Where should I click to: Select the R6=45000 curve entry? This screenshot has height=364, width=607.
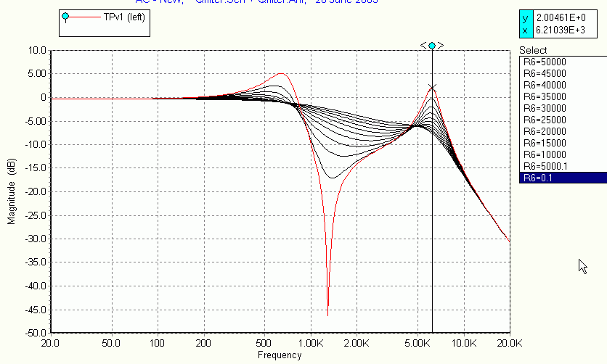563,73
